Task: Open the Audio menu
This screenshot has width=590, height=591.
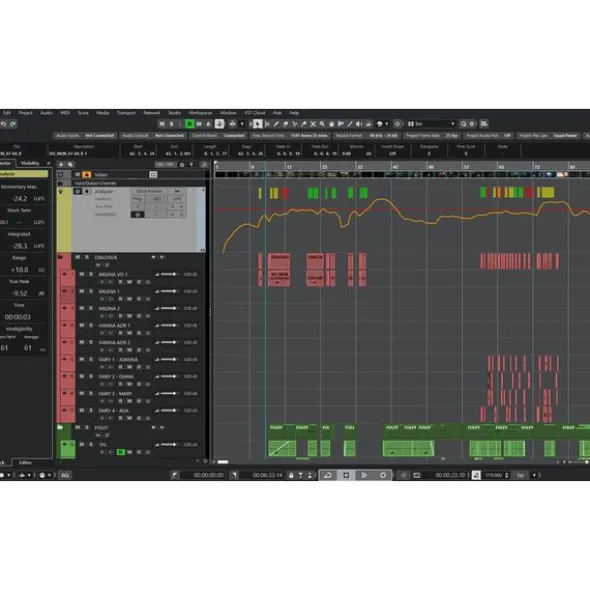Action: coord(46,113)
